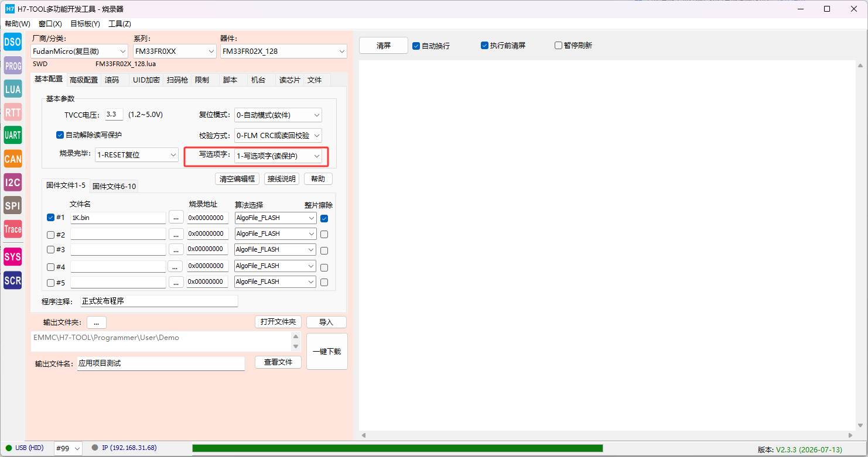Open the Trace sidebar icon

tap(12, 229)
